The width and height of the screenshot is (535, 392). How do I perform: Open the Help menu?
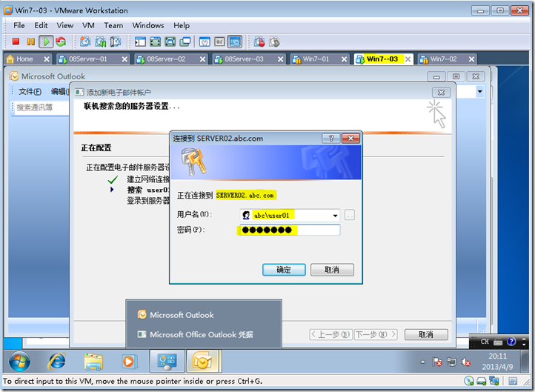pos(182,25)
